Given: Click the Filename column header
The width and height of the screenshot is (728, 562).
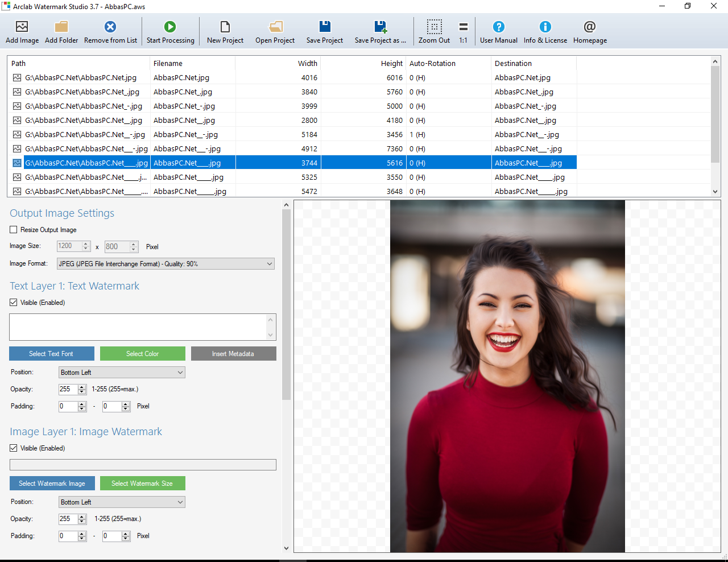Looking at the screenshot, I should (x=192, y=63).
